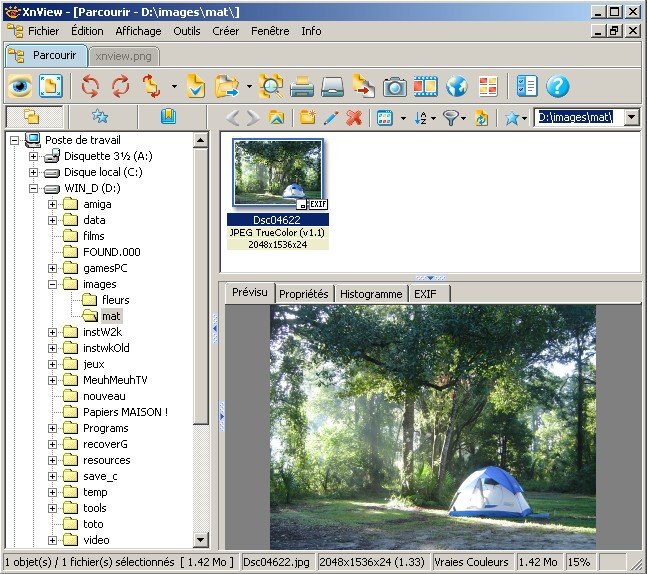Click the folder tree scroll down arrow
Viewport: 647px width, 574px height.
click(201, 539)
